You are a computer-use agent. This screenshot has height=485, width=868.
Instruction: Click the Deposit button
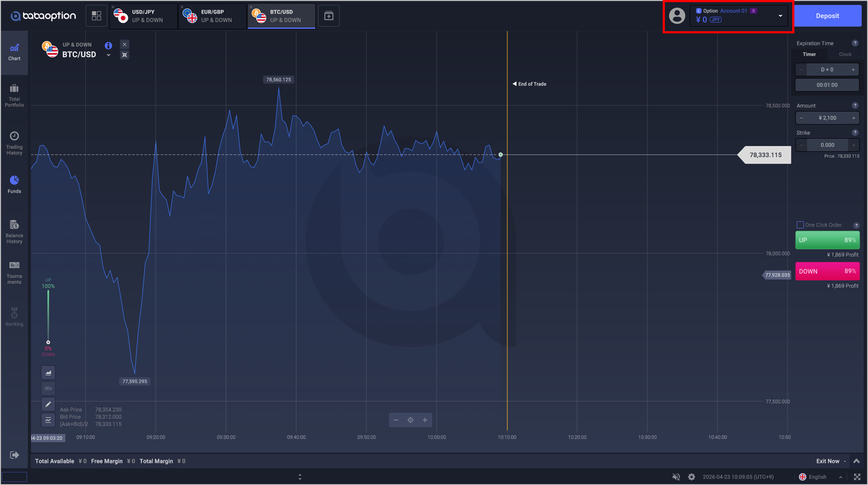(827, 16)
